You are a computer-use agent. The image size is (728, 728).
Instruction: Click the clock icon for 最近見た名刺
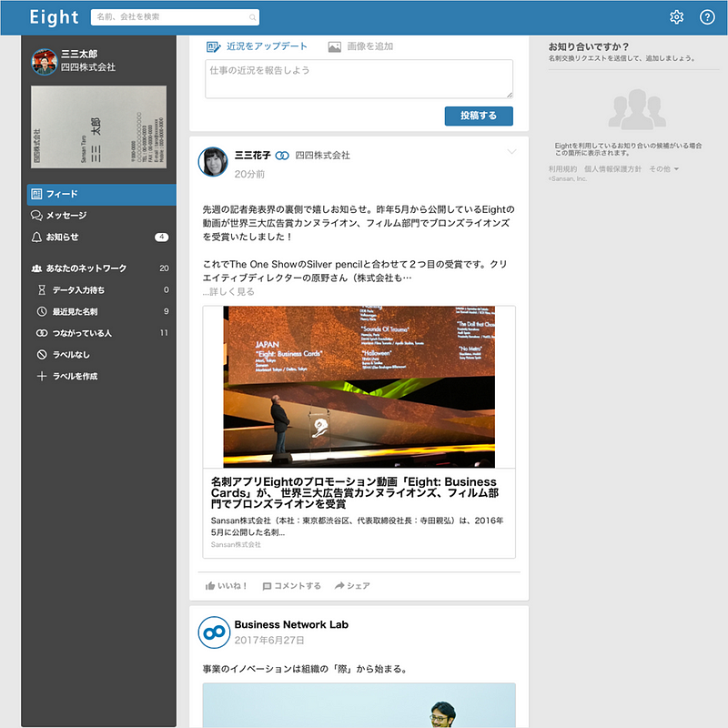(x=42, y=311)
